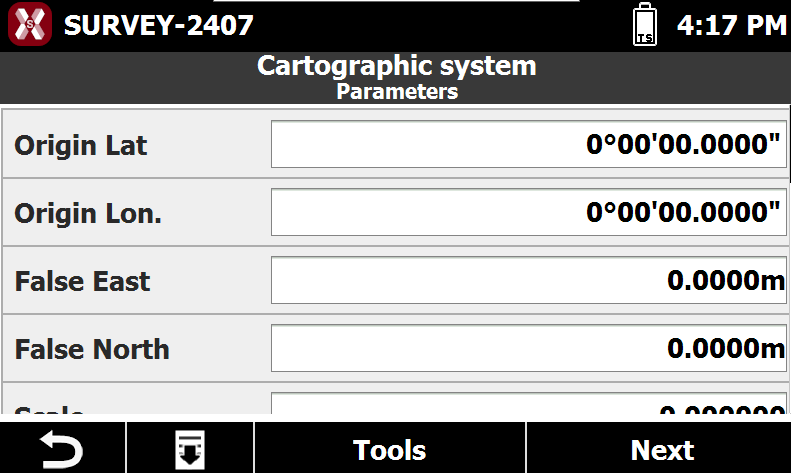Tap the Cartographic system title

[x=397, y=67]
